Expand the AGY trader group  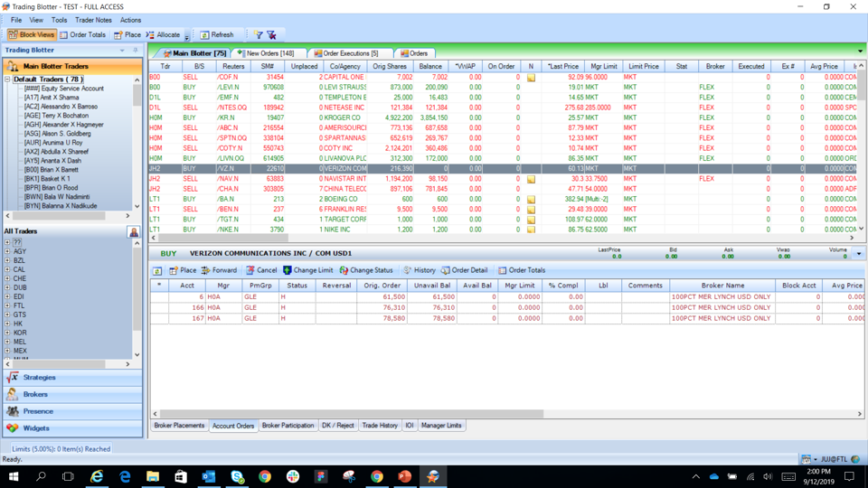pyautogui.click(x=7, y=251)
